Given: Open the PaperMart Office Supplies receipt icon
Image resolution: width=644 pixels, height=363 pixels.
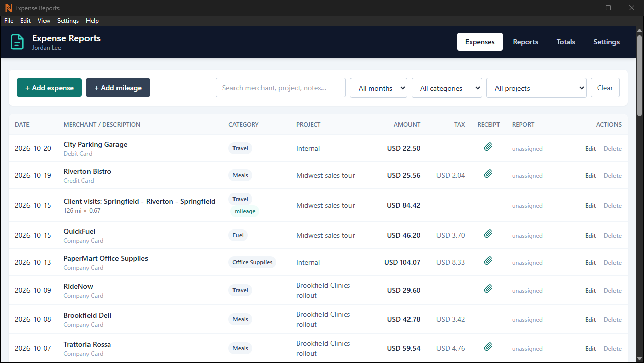Looking at the screenshot, I should [488, 261].
